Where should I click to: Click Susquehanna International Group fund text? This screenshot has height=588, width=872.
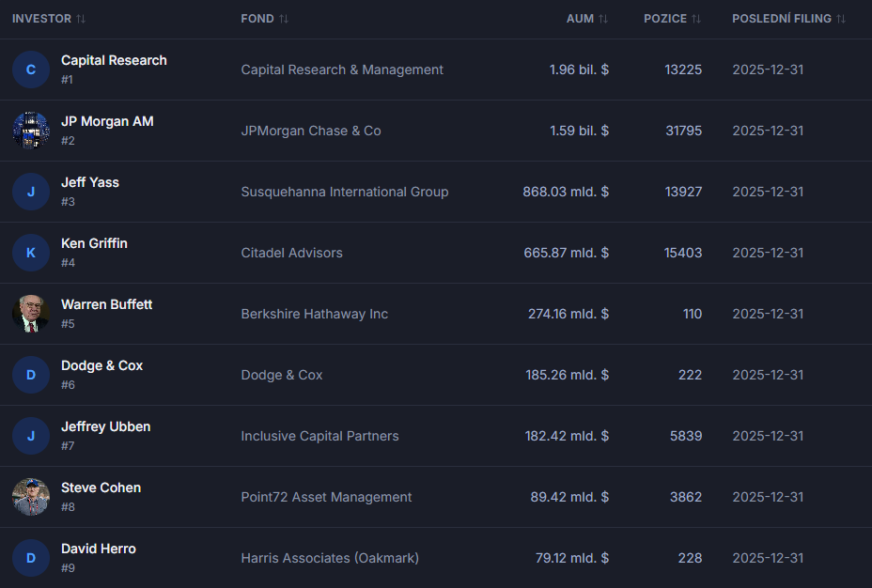pyautogui.click(x=344, y=192)
